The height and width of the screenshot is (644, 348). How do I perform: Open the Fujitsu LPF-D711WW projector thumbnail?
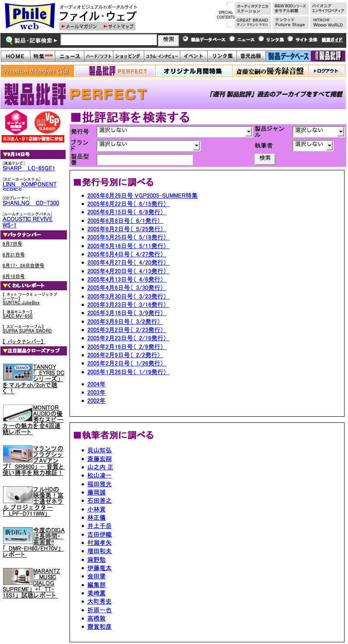17,495
